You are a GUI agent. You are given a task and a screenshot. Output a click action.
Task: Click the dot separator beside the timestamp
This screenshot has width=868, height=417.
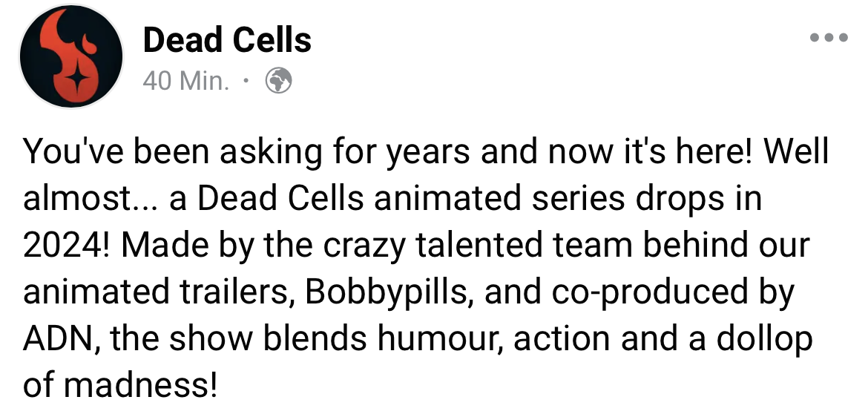pyautogui.click(x=246, y=82)
